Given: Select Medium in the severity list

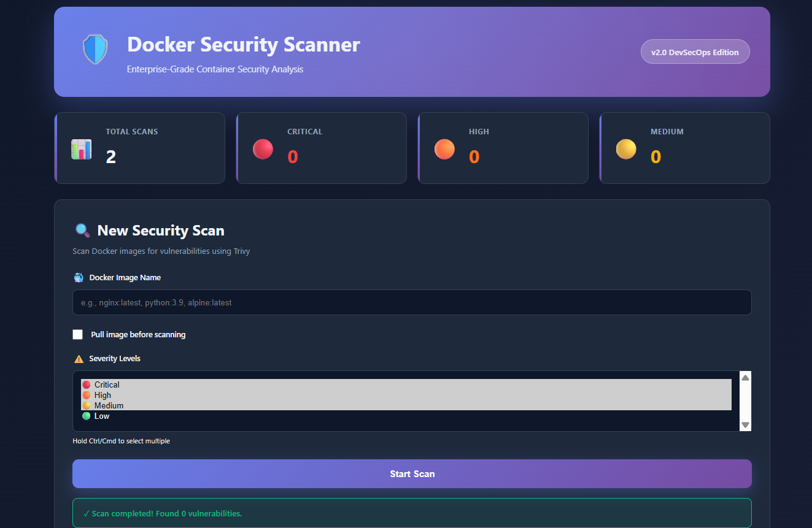Looking at the screenshot, I should (x=109, y=405).
